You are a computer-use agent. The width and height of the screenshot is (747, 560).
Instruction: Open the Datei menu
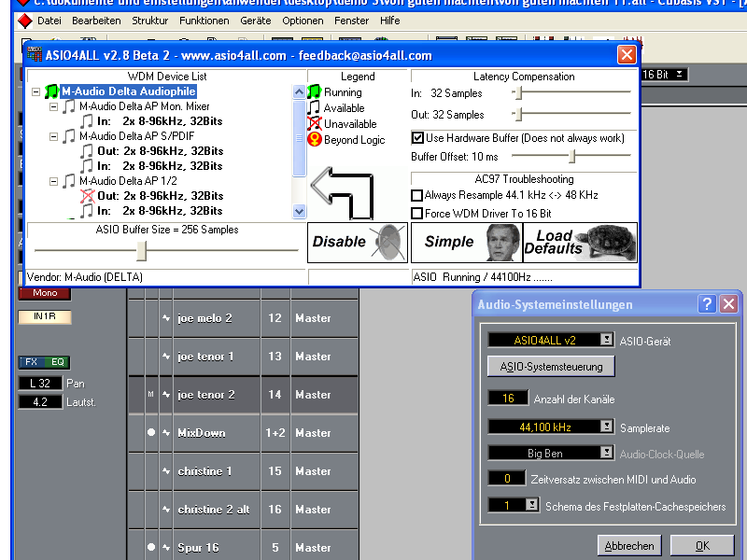(49, 21)
